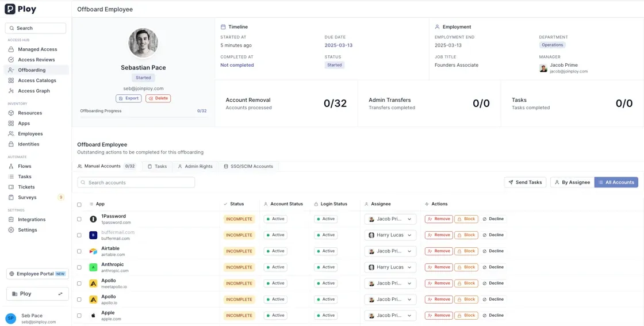644x326 pixels.
Task: Click the Ploy logo icon
Action: [x=10, y=9]
